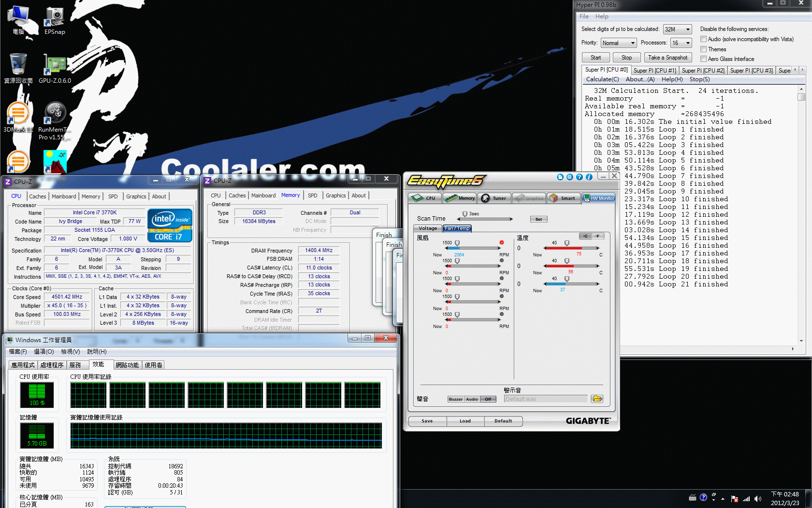Click the blue help icon in taskbar
The width and height of the screenshot is (812, 508).
(x=703, y=497)
